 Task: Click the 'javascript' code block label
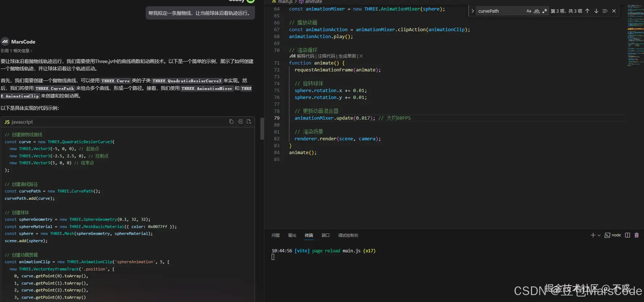22,122
